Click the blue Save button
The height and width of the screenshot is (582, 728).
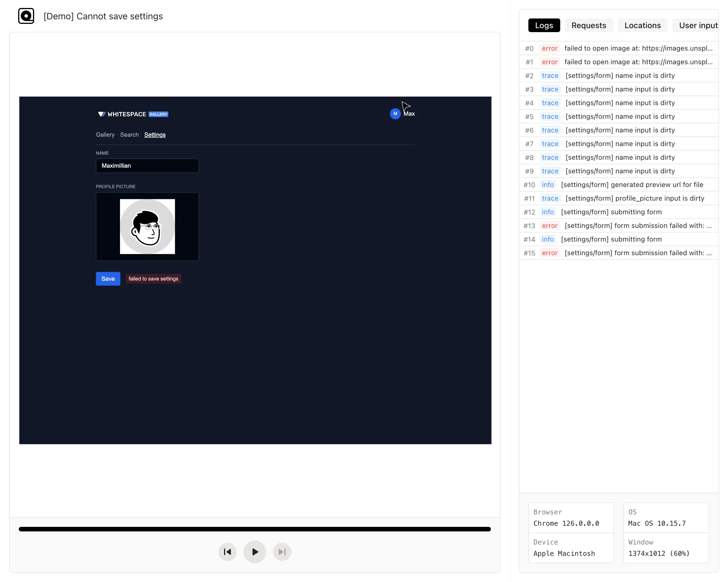108,279
